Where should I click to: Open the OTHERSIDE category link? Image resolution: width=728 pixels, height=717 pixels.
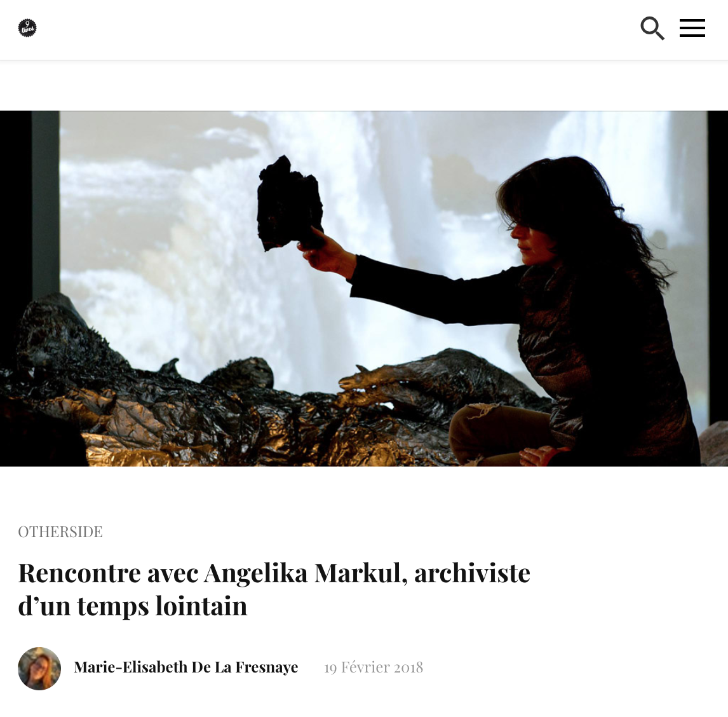tap(60, 531)
